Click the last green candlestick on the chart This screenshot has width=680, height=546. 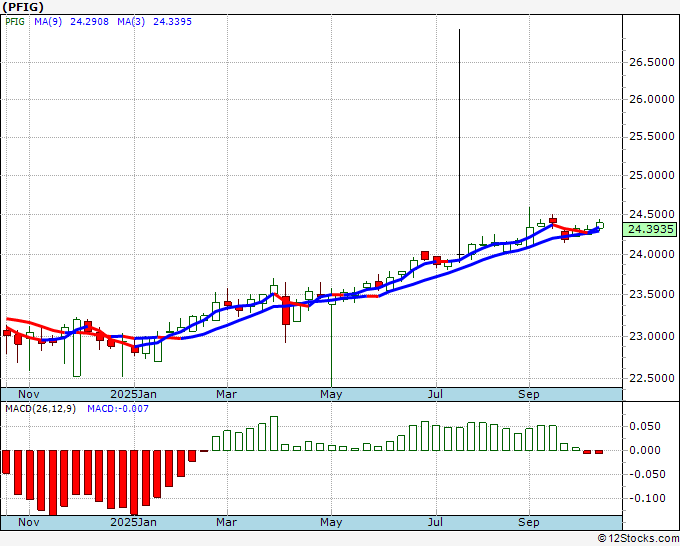coord(600,224)
